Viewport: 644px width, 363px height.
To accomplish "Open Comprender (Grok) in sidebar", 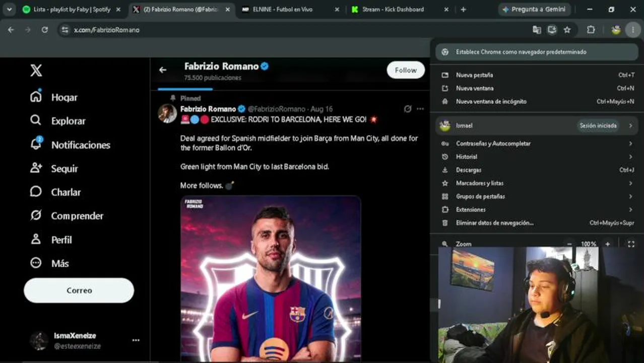I will 67,216.
